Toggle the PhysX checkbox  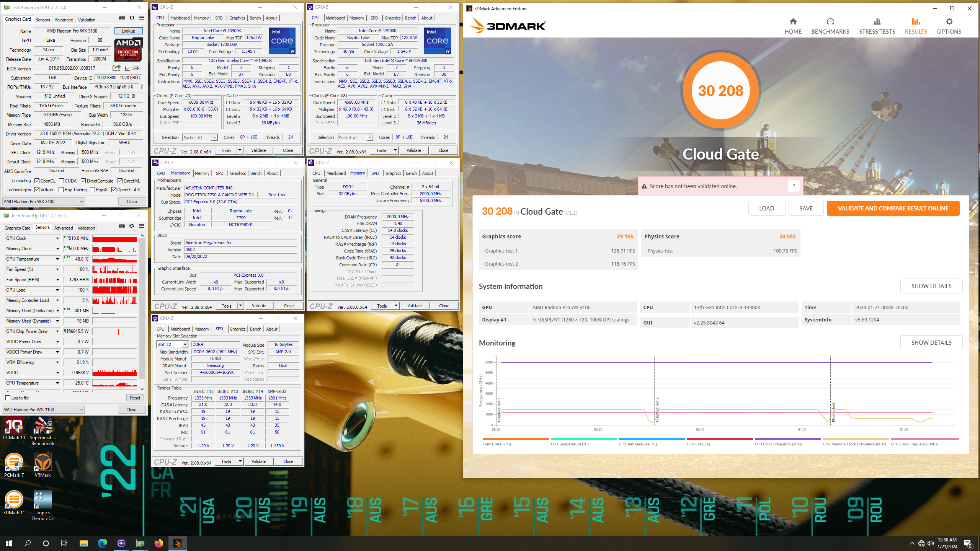tap(92, 190)
